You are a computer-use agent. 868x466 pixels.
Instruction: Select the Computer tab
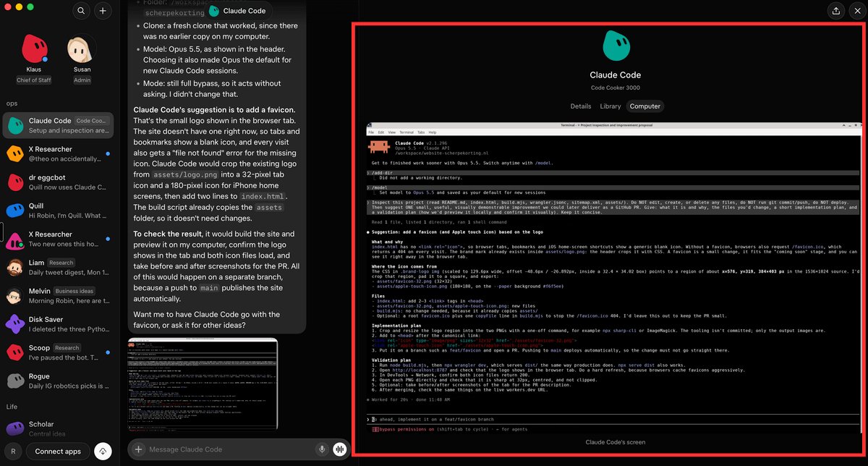(x=644, y=106)
